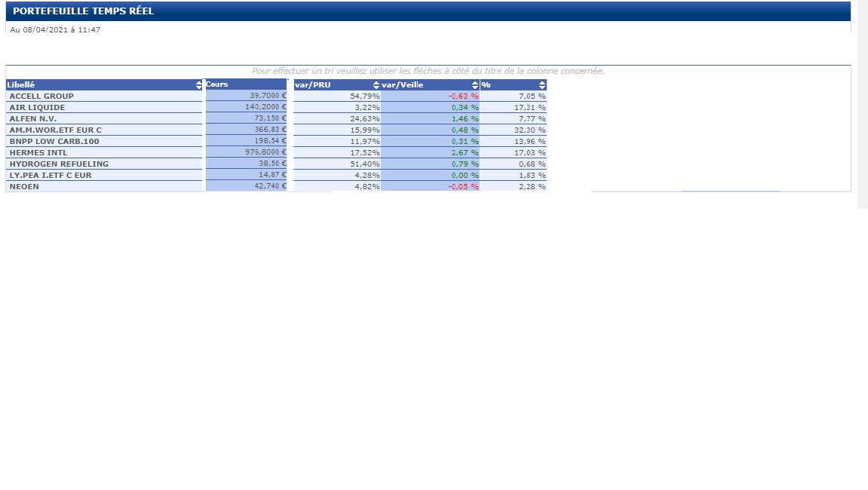Select the AIR LIQUIDE row label
The height and width of the screenshot is (490, 868).
(x=37, y=107)
